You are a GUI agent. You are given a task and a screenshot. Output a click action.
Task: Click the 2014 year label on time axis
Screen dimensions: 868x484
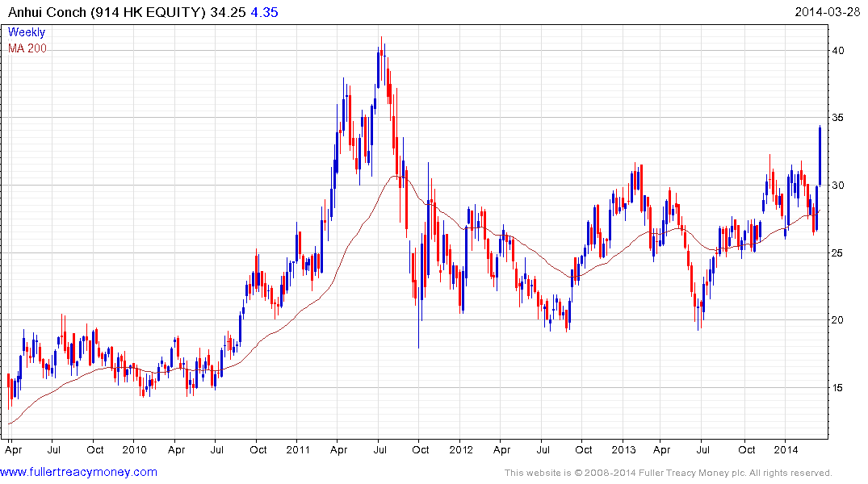tap(786, 449)
